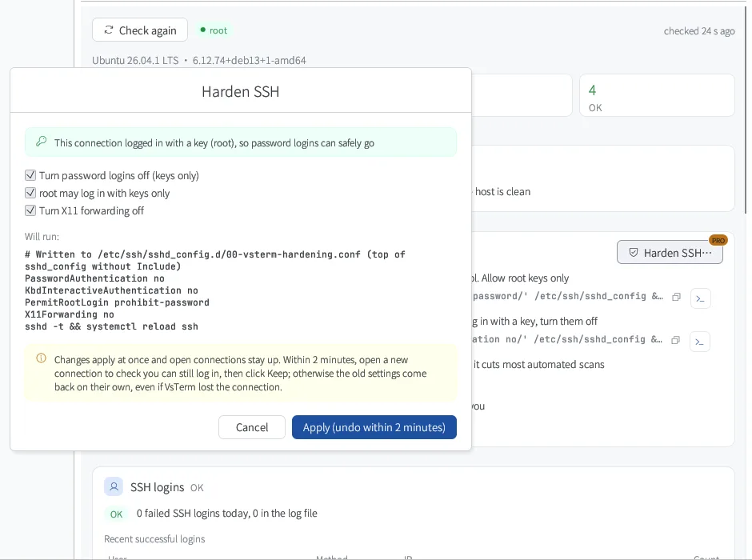The height and width of the screenshot is (560, 752).
Task: Copy the prohibit-password sshd_config command
Action: click(x=676, y=298)
